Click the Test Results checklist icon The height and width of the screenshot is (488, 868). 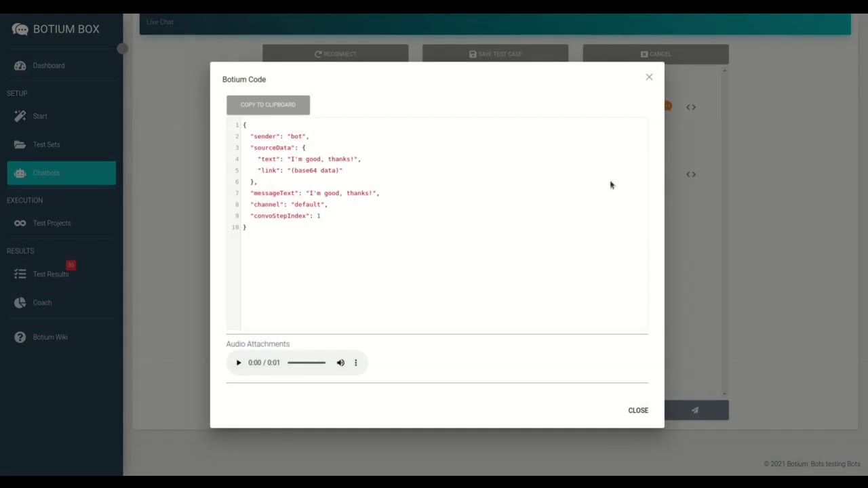(20, 274)
